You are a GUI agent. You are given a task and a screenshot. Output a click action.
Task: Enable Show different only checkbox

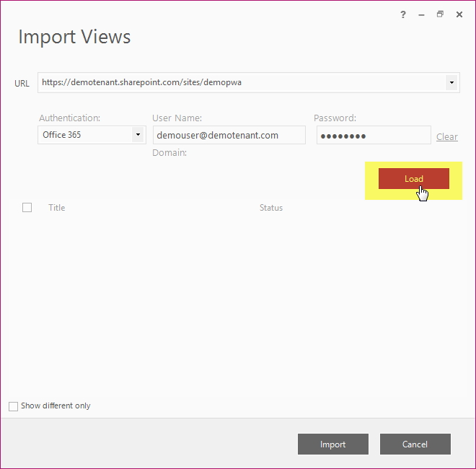pyautogui.click(x=14, y=406)
